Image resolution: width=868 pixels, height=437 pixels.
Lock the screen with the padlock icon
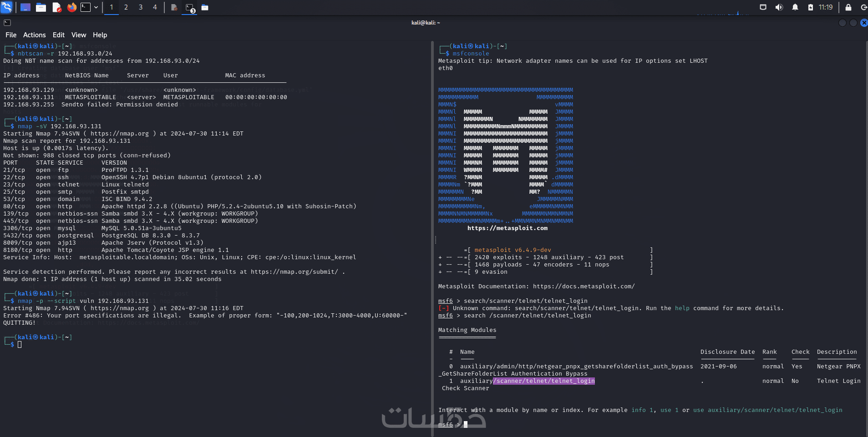(848, 7)
